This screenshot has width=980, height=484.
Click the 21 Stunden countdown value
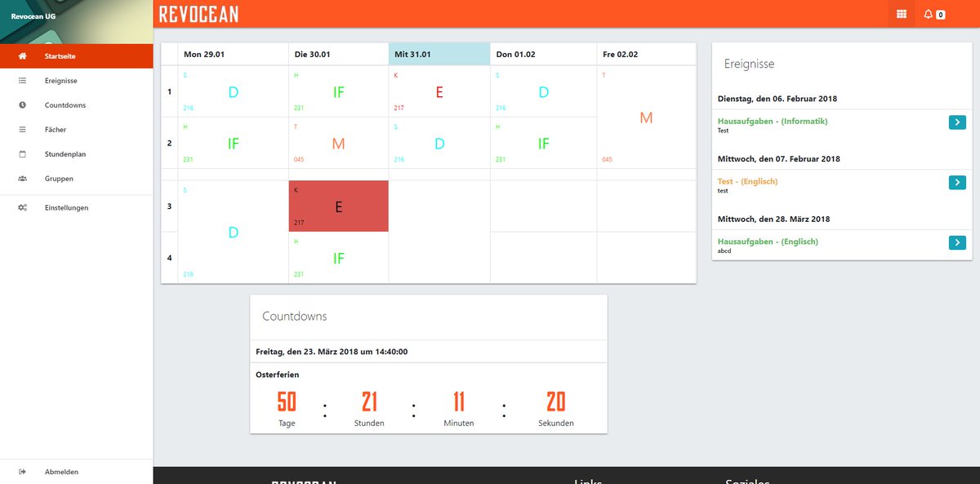pos(369,402)
